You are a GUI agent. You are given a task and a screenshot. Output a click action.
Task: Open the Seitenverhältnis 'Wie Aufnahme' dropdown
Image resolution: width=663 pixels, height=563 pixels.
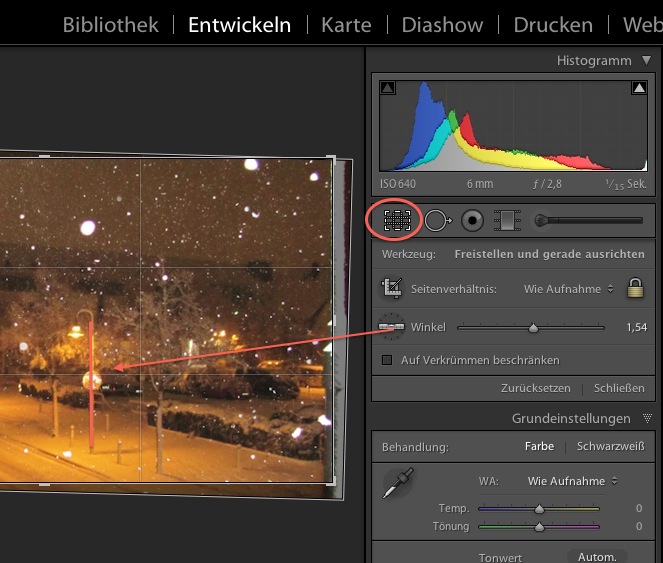click(567, 289)
